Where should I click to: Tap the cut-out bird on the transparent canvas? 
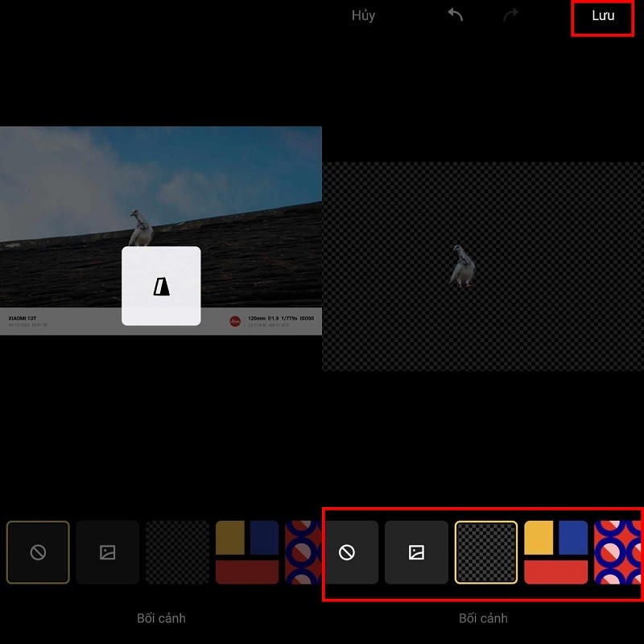pyautogui.click(x=462, y=267)
